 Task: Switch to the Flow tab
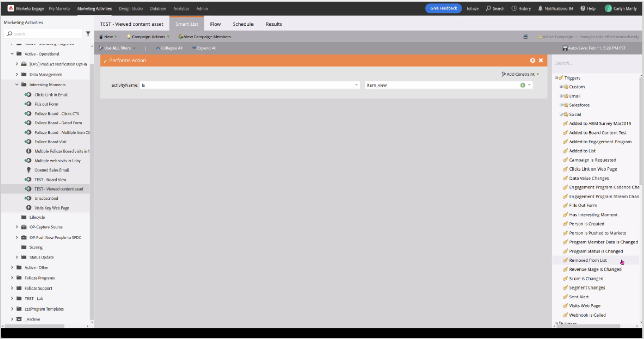(215, 24)
